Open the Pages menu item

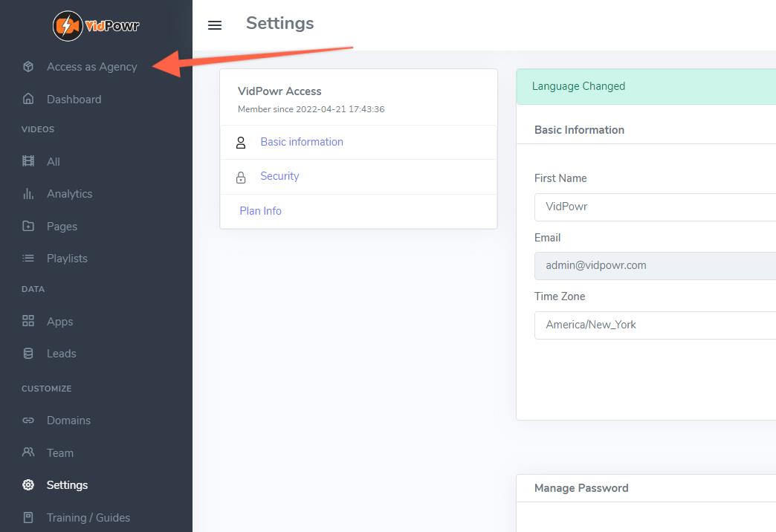(x=62, y=227)
